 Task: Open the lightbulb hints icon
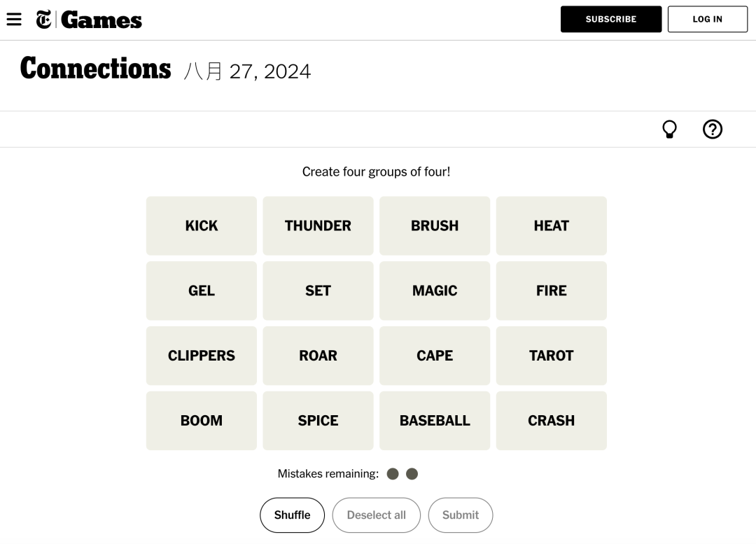point(669,130)
